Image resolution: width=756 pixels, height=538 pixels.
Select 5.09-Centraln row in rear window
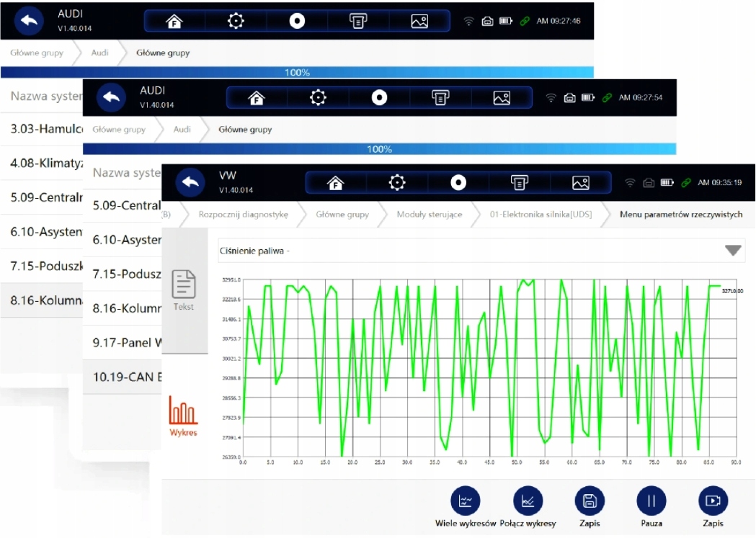[42, 197]
